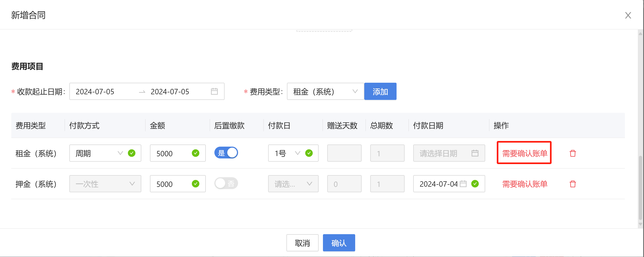Click 需要确认账单 link in 押金 row
Screen dimensions: 644x257
pos(524,184)
